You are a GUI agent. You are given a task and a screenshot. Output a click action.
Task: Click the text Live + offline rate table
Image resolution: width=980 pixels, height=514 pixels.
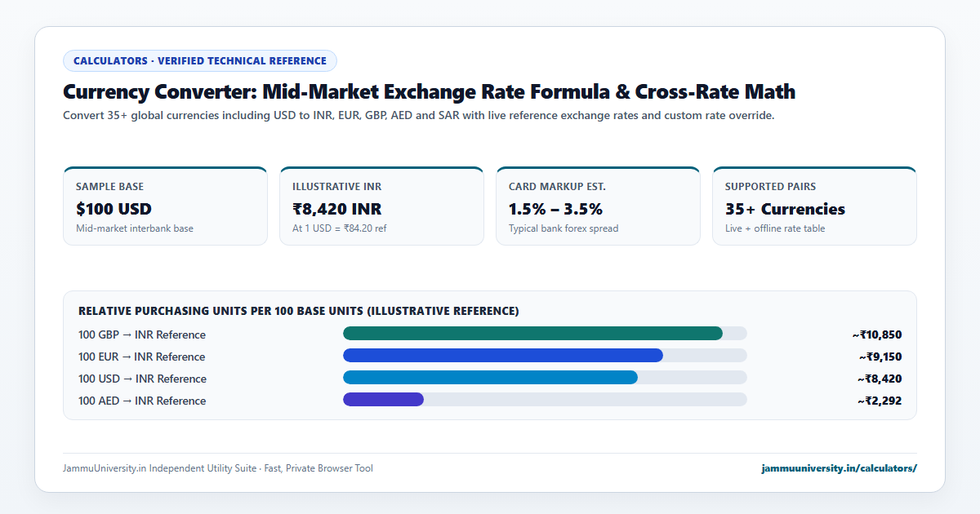click(775, 228)
